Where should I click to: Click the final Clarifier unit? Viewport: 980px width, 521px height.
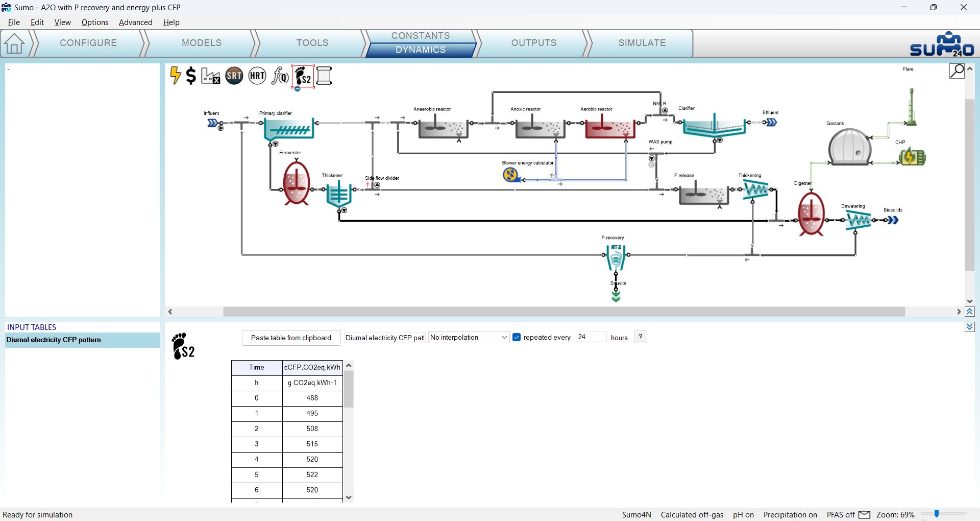(x=715, y=126)
